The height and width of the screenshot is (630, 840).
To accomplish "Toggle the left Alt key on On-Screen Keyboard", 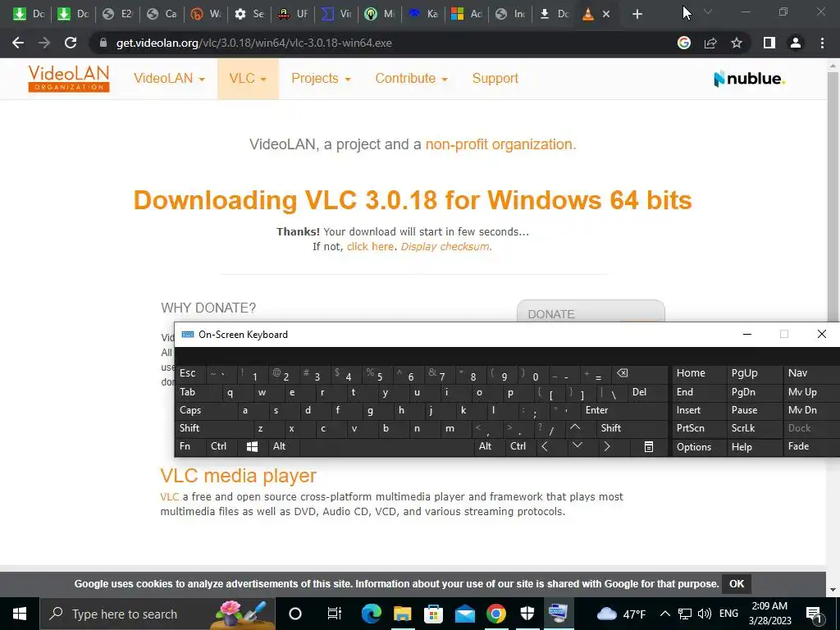I will (283, 447).
